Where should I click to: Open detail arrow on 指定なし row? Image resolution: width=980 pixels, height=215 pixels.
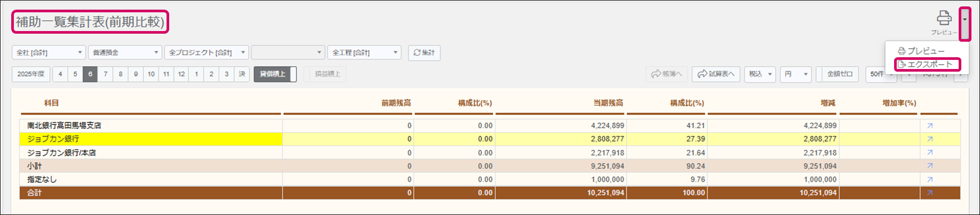click(929, 179)
